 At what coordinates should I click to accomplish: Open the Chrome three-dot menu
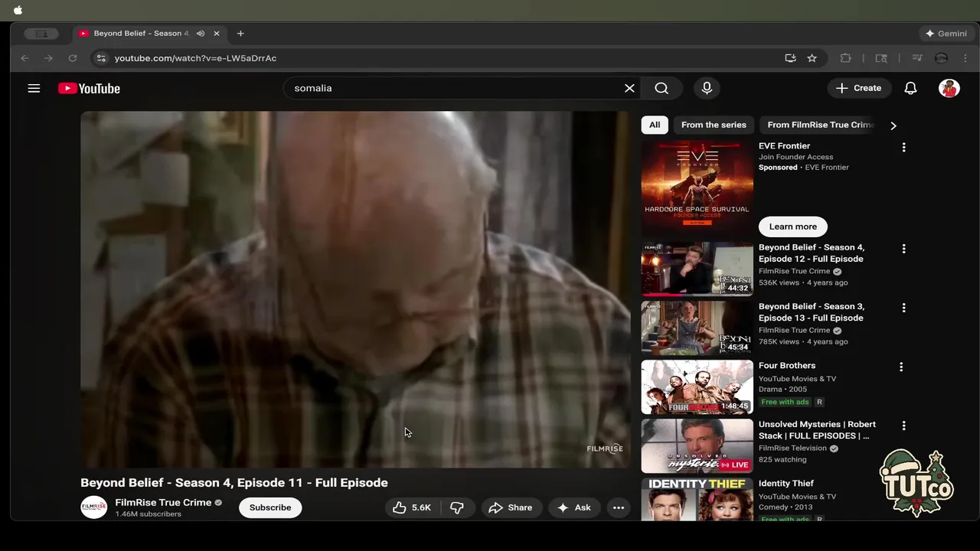click(965, 58)
